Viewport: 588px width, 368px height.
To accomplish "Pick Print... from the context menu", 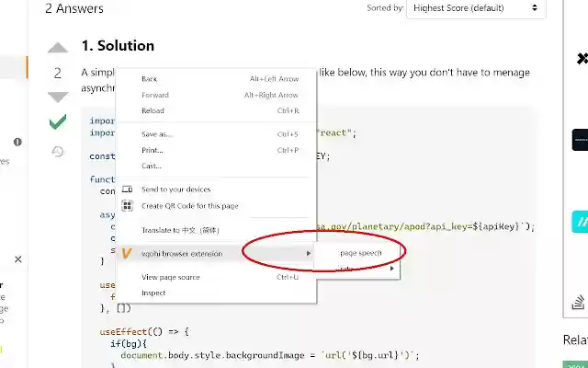I will pos(216,150).
